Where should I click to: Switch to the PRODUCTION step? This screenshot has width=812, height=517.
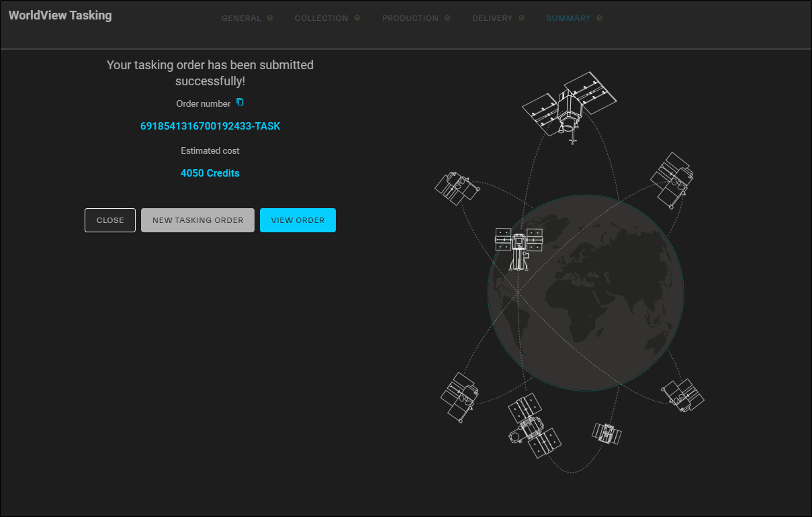click(x=410, y=18)
